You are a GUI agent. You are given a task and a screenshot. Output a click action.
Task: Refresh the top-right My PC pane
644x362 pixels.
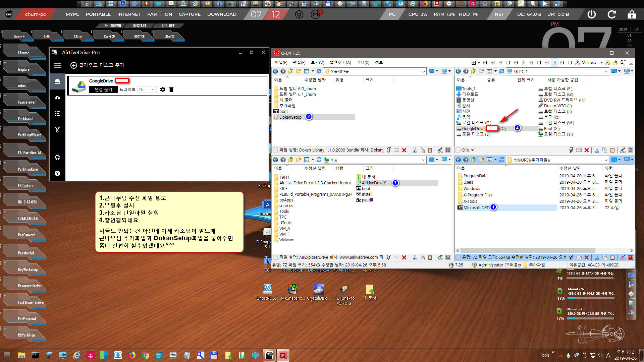tap(502, 71)
